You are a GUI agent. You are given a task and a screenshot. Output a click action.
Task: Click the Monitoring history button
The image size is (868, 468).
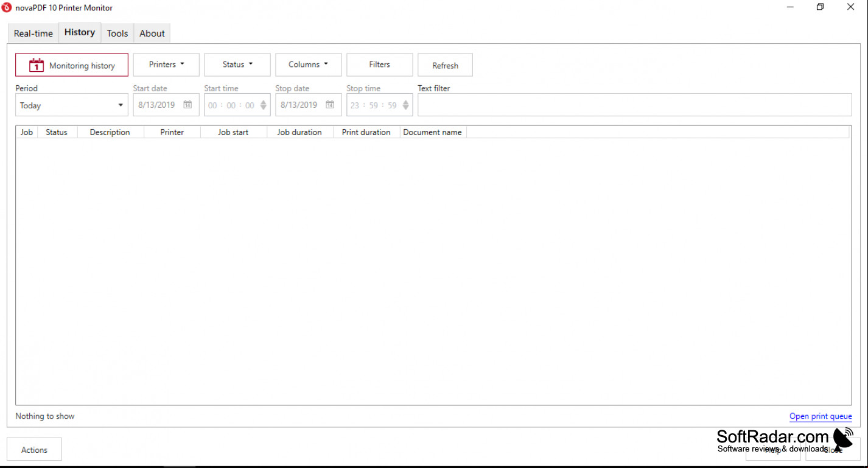coord(72,65)
